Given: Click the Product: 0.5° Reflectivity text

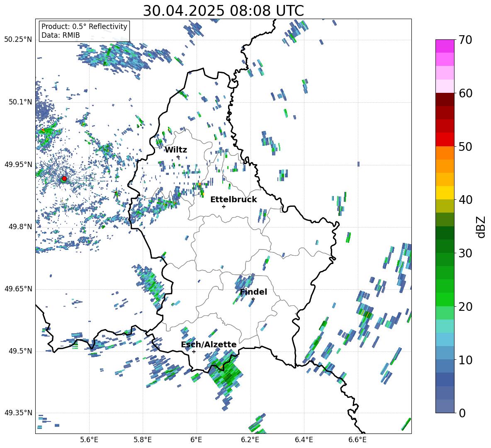Looking at the screenshot, I should click(84, 26).
